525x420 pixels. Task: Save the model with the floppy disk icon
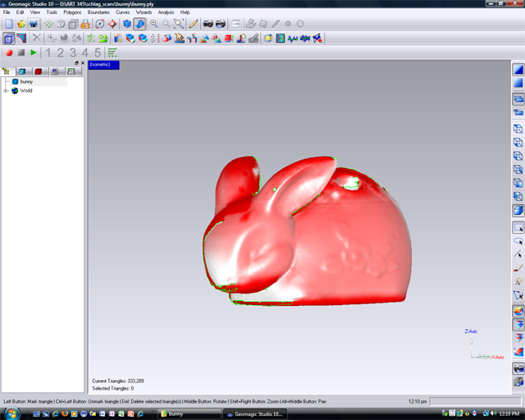click(33, 24)
